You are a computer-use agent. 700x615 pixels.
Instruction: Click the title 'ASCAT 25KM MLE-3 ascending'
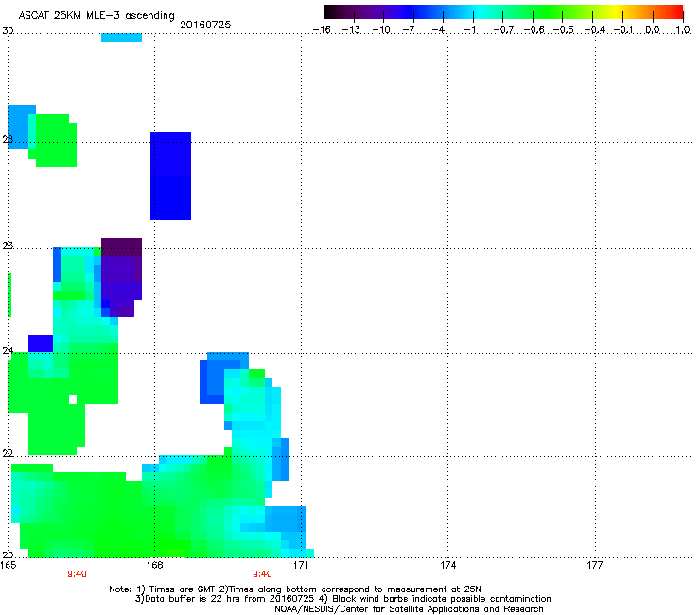pyautogui.click(x=96, y=15)
